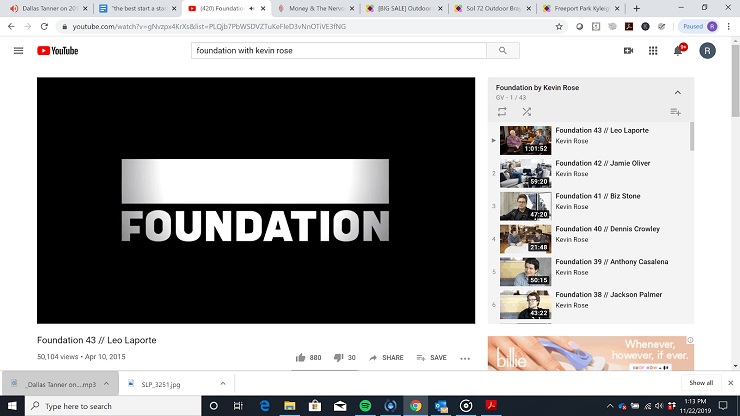Open File Explorer from the taskbar

[289, 406]
